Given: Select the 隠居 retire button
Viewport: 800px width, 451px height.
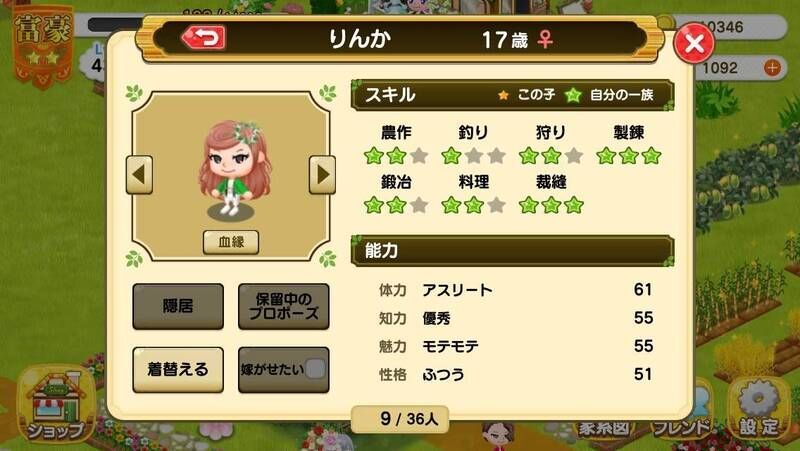Looking at the screenshot, I should point(178,306).
